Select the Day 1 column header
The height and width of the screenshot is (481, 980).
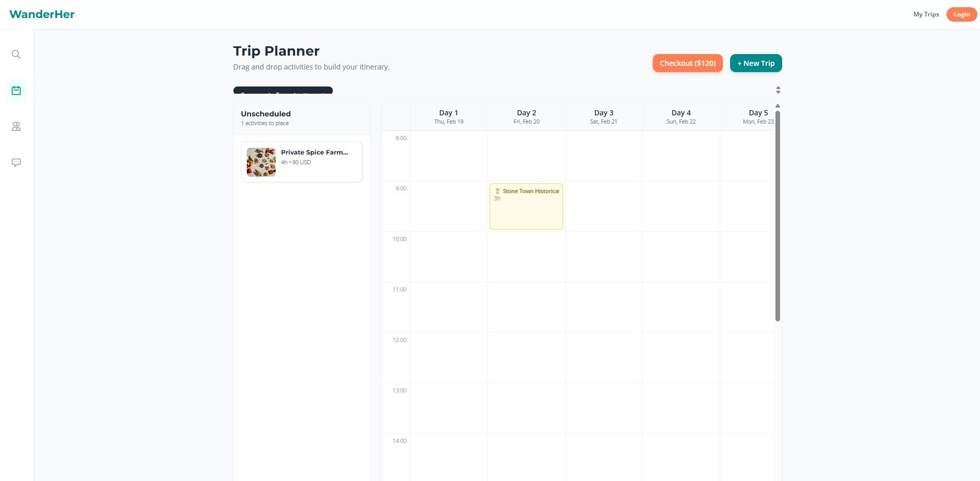(448, 116)
